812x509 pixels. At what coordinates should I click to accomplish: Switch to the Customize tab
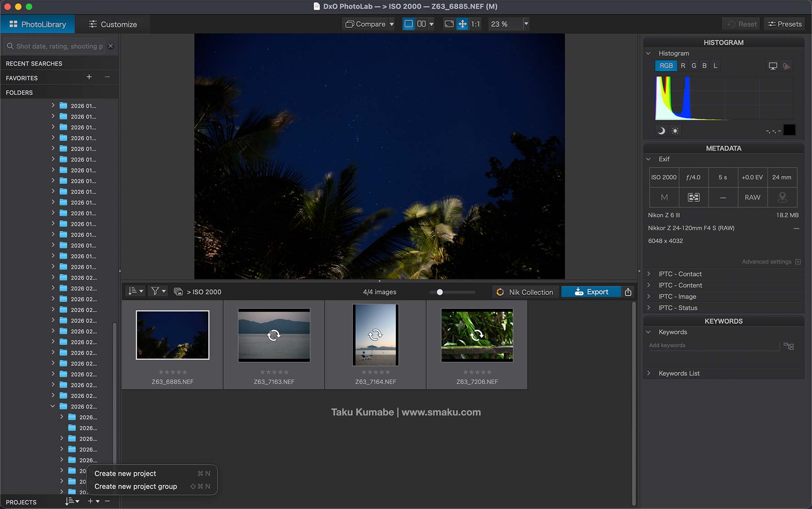113,24
